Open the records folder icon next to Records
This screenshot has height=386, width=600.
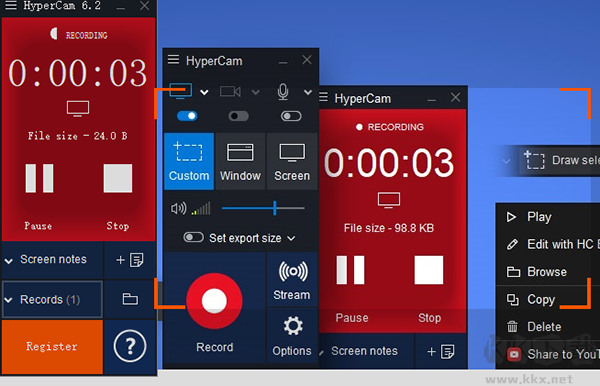[130, 299]
